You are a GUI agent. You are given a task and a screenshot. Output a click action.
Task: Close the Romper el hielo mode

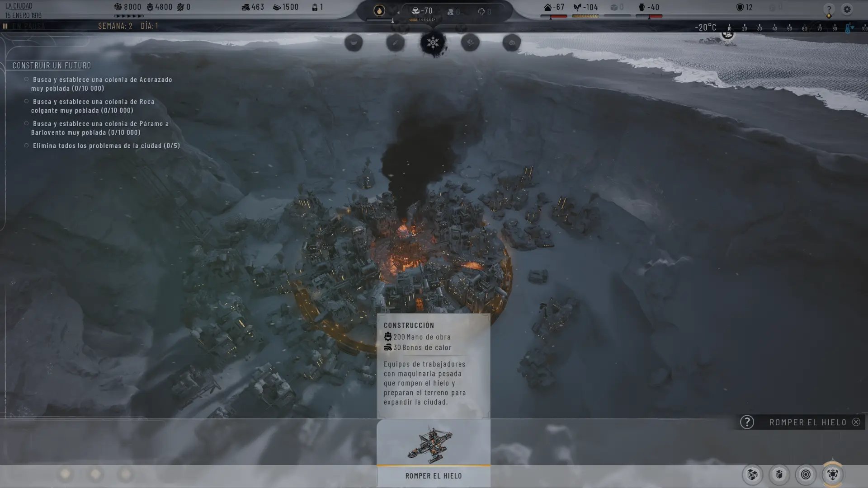856,422
